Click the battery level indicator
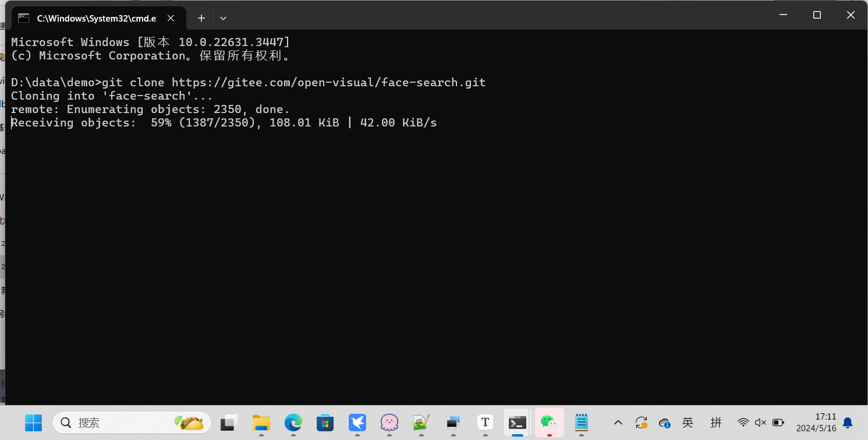 pos(778,423)
